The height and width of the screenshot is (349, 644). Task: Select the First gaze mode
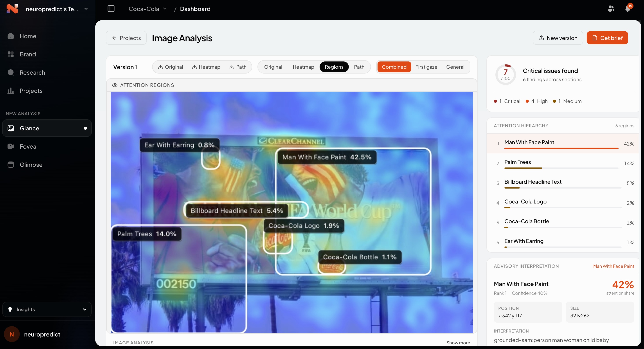pos(426,67)
